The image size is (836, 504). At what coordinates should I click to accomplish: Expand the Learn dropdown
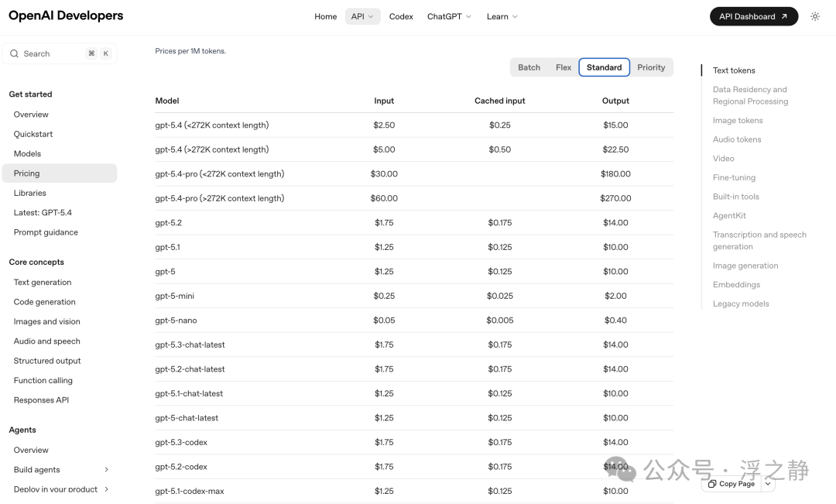[x=502, y=16]
